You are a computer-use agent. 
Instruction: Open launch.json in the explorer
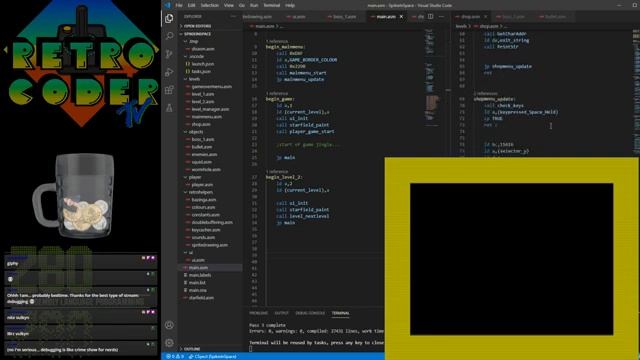point(203,64)
